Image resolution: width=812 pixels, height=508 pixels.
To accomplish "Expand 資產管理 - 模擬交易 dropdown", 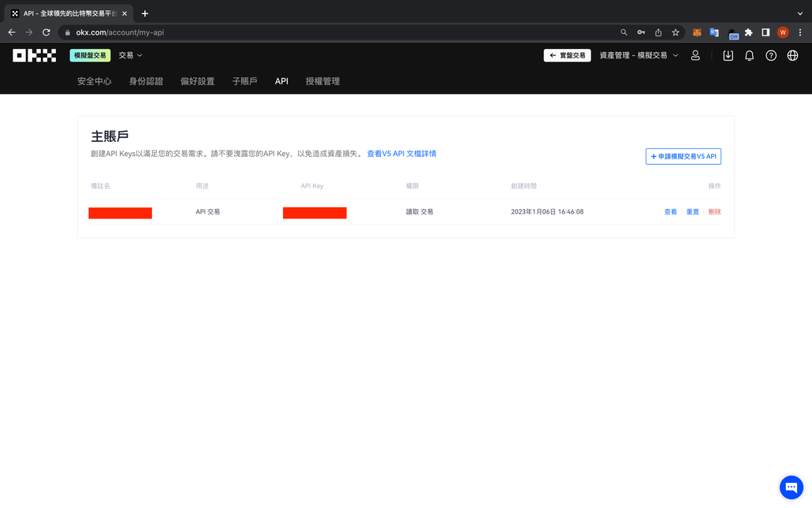I will click(x=639, y=55).
